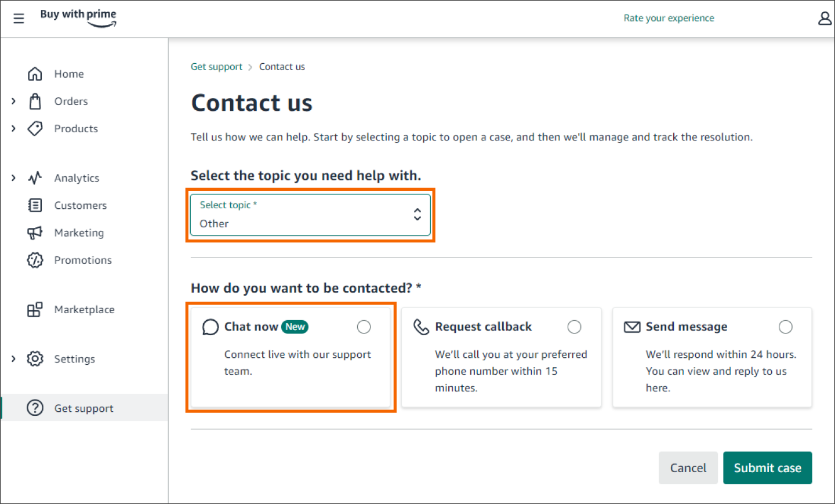Click the user account profile icon
Screen dimensions: 835x504
[x=825, y=19]
